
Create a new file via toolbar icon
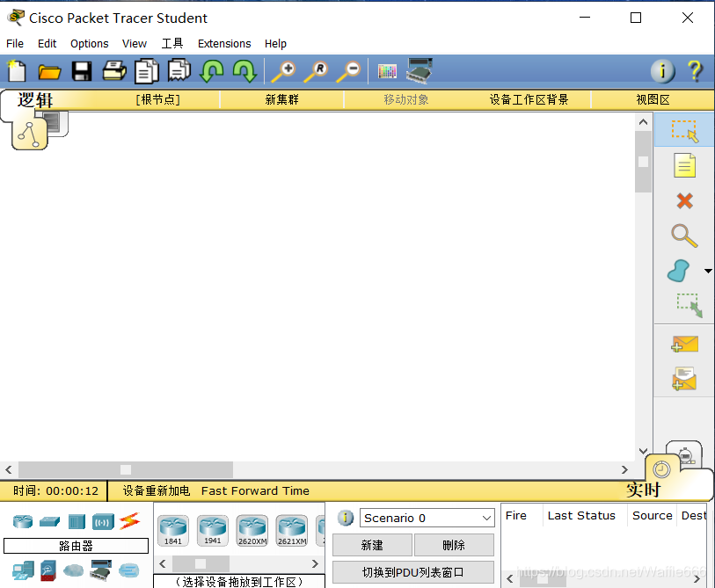tap(17, 71)
